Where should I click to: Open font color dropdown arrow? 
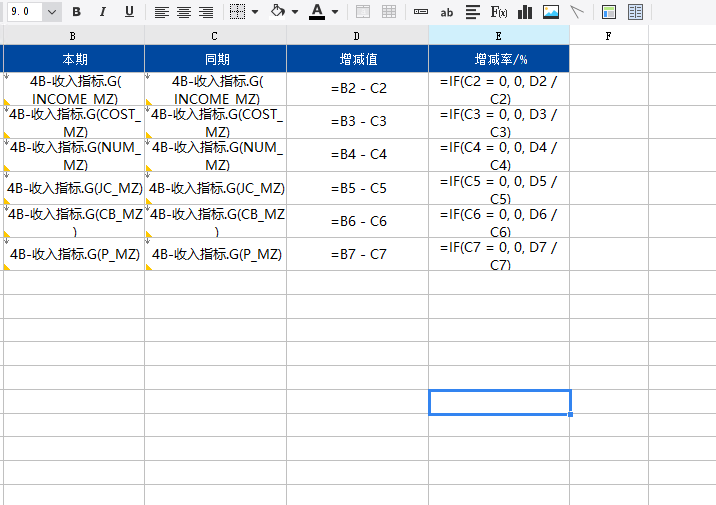point(335,12)
